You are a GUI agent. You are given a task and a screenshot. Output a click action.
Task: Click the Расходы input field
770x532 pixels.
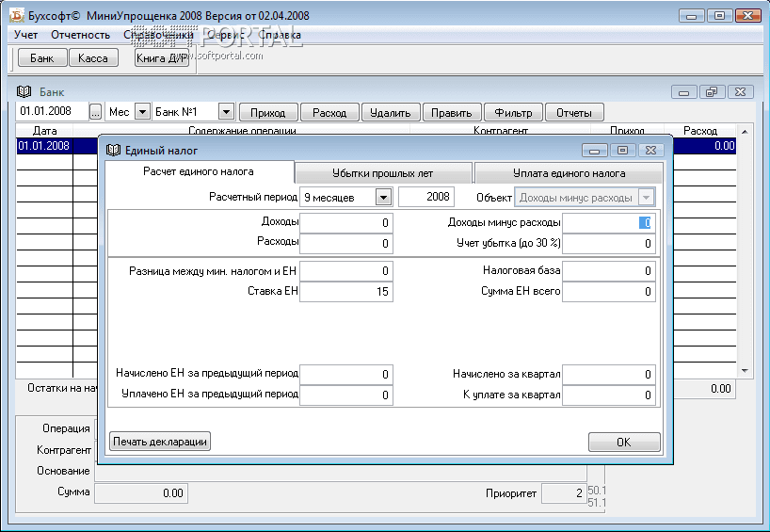coord(346,244)
